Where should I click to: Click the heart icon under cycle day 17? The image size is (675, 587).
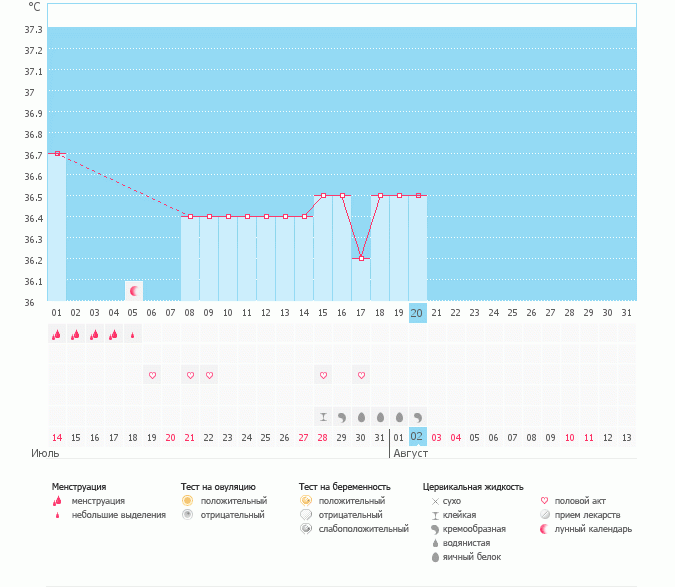tap(361, 375)
